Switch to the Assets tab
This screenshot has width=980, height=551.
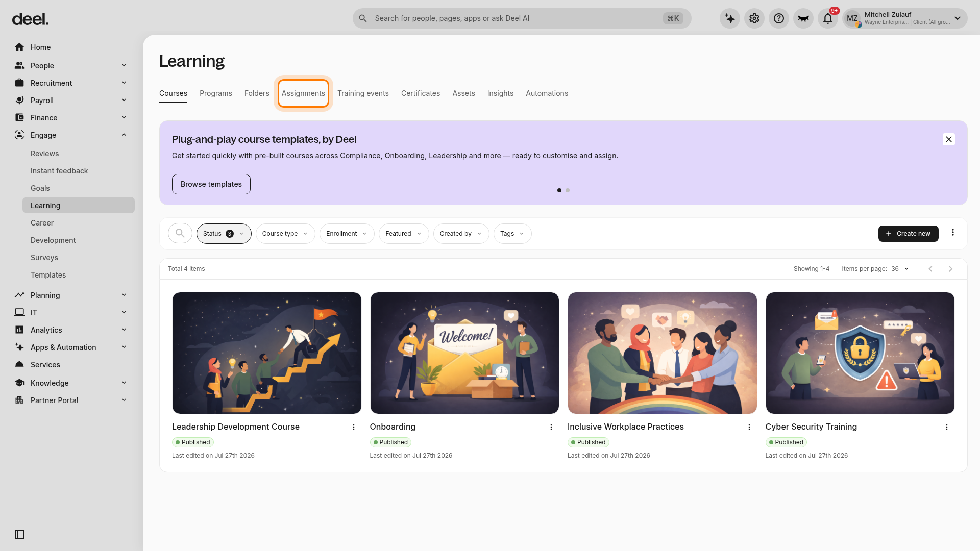(463, 93)
